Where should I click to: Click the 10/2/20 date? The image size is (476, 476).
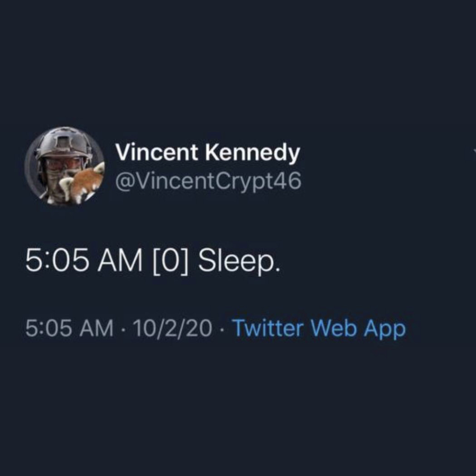[x=172, y=328]
